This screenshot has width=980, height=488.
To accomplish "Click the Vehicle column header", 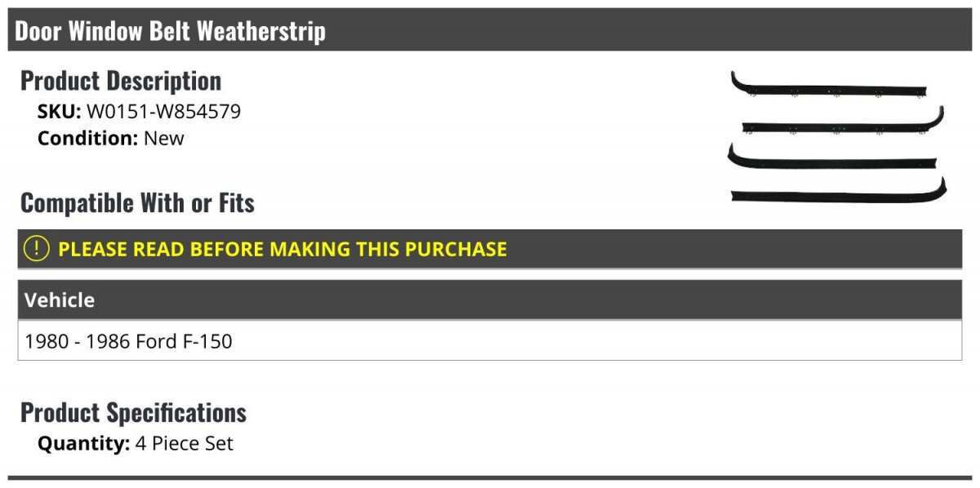I will (60, 300).
